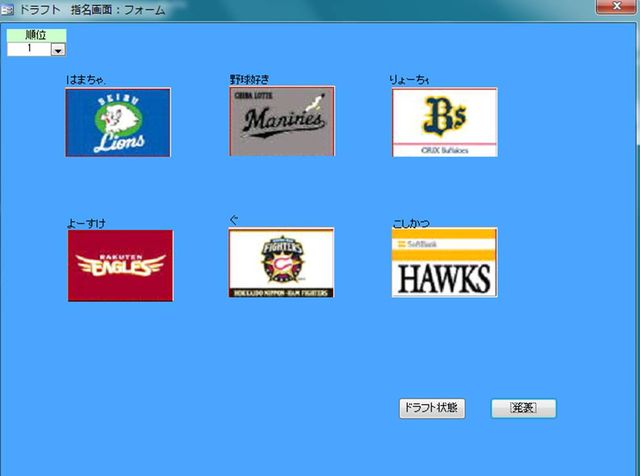The image size is (640, 476).
Task: Click the よーすけ name label
Action: (86, 222)
